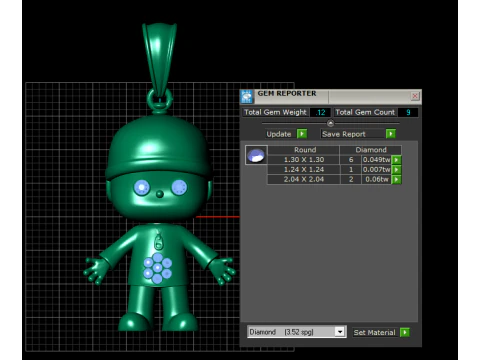Click the Round column header
The width and height of the screenshot is (480, 360).
pyautogui.click(x=305, y=150)
